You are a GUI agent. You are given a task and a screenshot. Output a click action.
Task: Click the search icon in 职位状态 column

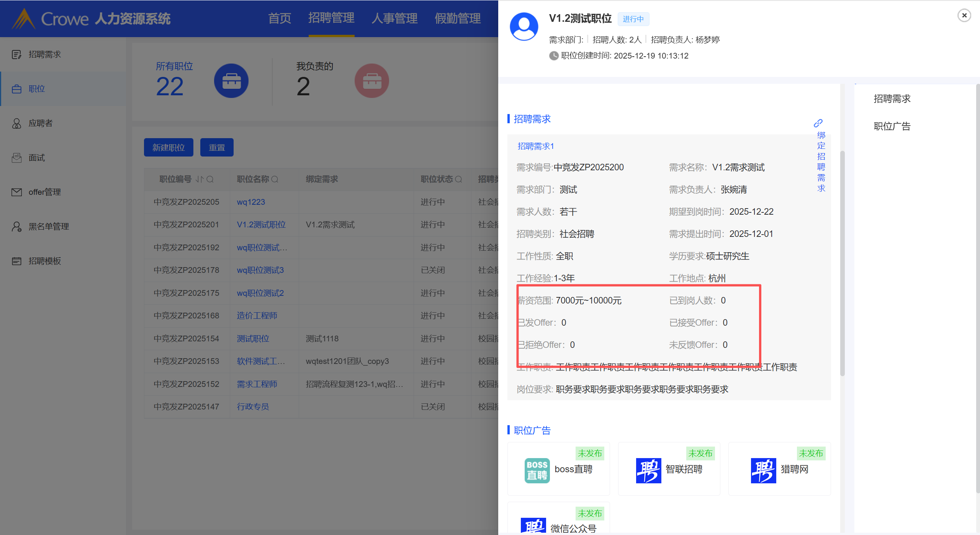click(458, 179)
